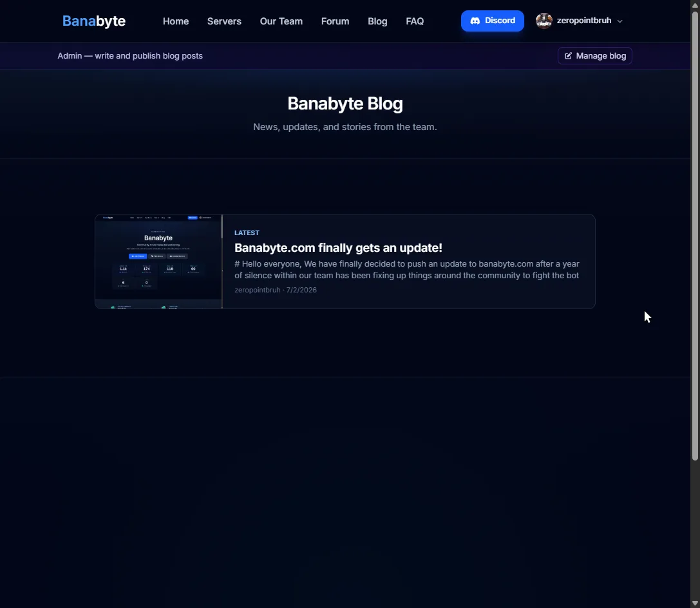Image resolution: width=700 pixels, height=608 pixels.
Task: Click the LATEST label on the post
Action: [247, 233]
